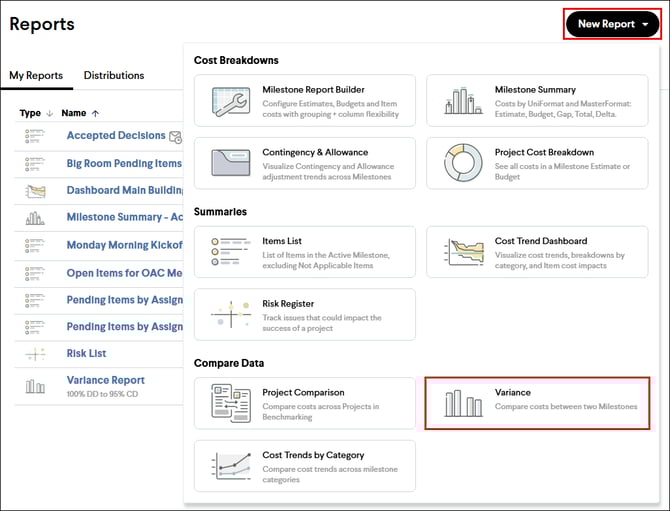This screenshot has height=511, width=670.
Task: Open the Variance Report in the list
Action: [105, 380]
